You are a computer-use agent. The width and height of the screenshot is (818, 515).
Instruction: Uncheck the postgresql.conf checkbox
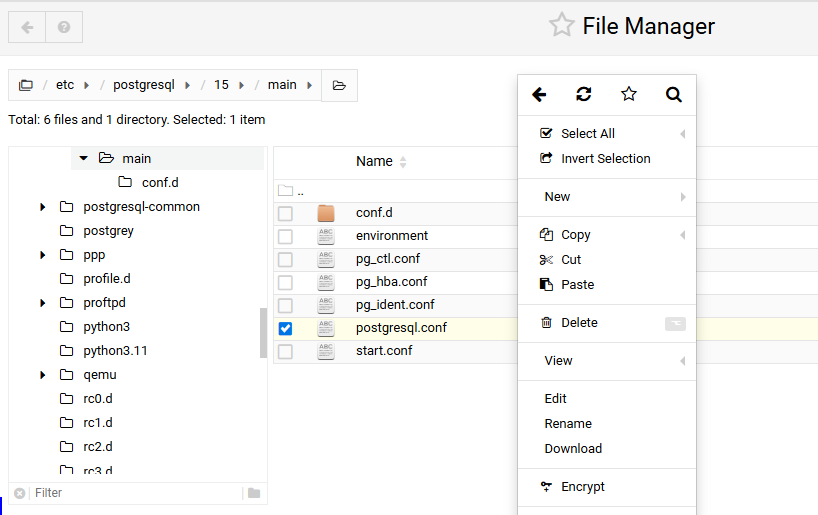285,328
